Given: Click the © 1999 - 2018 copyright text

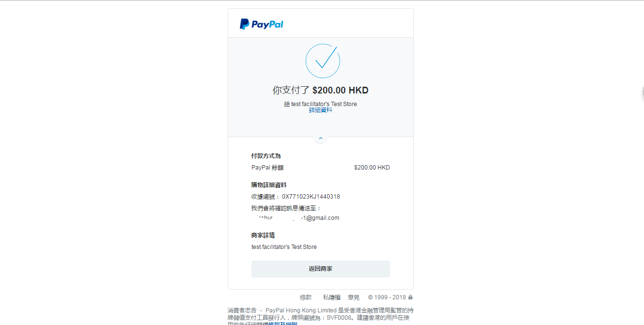Looking at the screenshot, I should tap(387, 297).
